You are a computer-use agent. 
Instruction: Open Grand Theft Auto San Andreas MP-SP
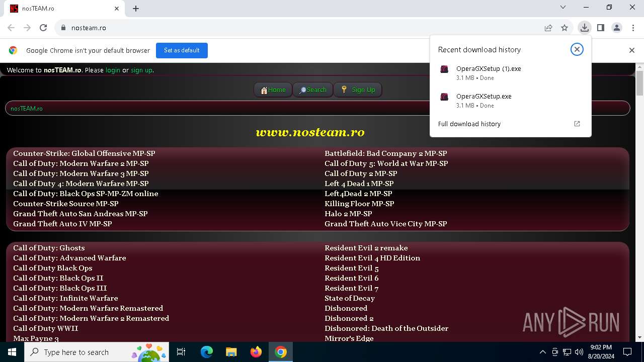point(80,214)
